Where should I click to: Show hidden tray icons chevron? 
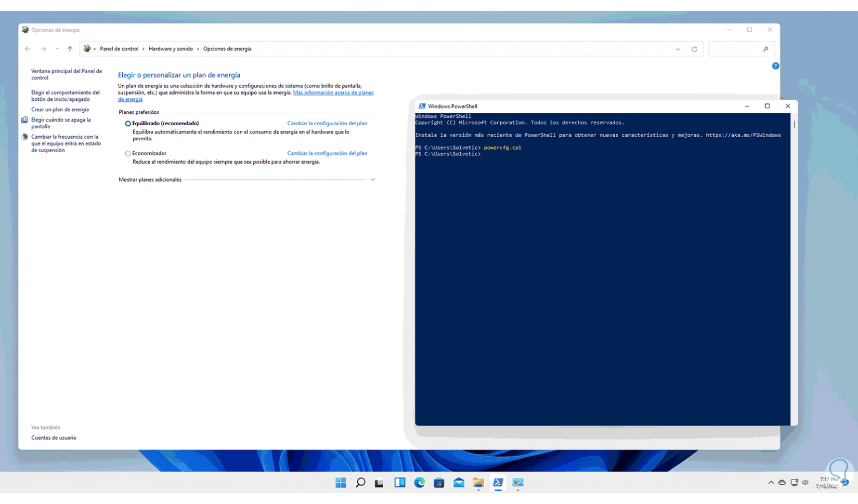coord(771,483)
